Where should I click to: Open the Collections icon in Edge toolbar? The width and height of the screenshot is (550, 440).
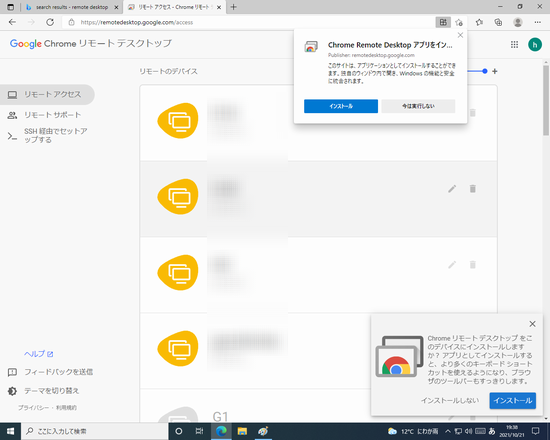coord(498,22)
